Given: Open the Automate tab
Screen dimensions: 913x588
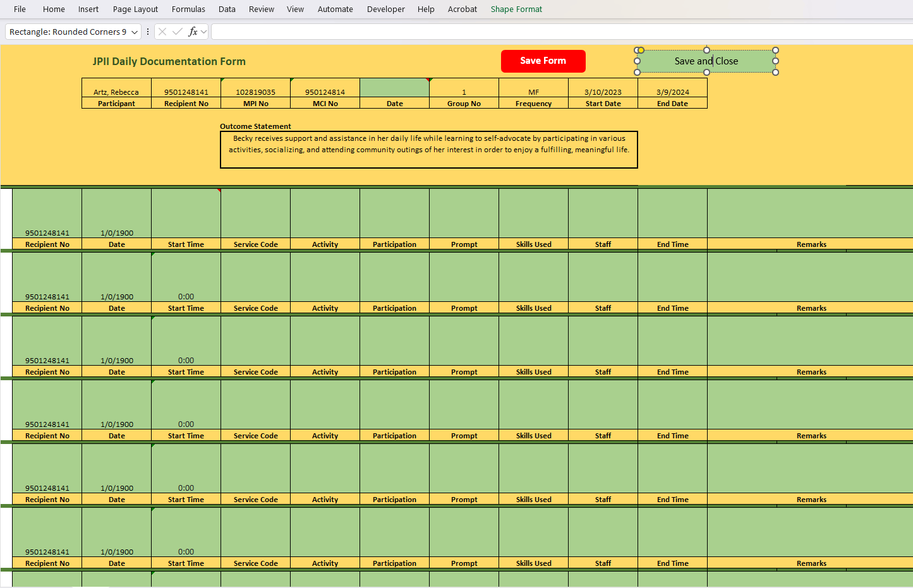Looking at the screenshot, I should point(336,9).
